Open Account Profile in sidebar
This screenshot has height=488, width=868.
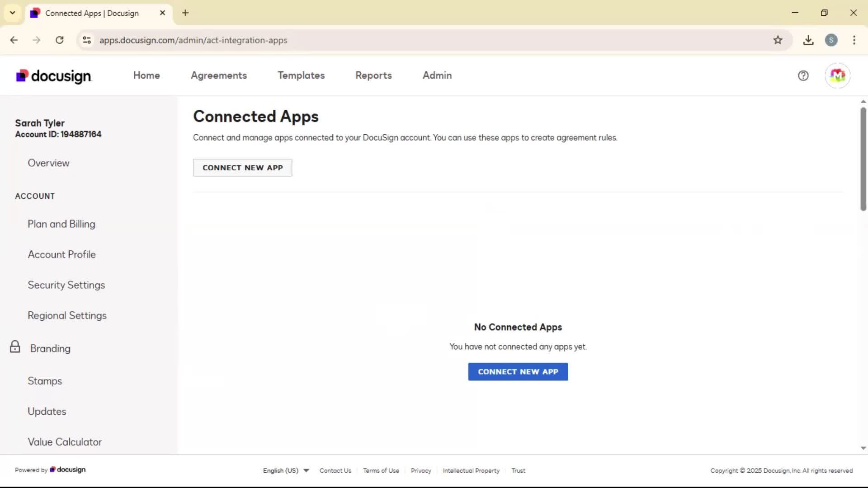pyautogui.click(x=61, y=254)
